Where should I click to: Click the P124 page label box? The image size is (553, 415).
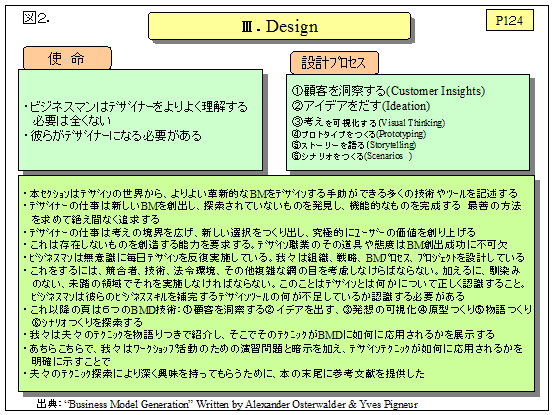click(509, 20)
